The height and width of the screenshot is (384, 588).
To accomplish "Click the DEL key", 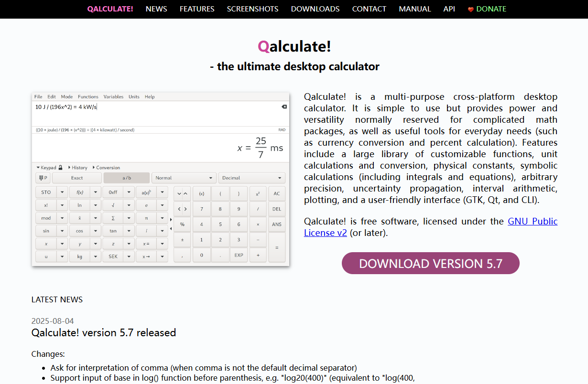I will pyautogui.click(x=277, y=209).
